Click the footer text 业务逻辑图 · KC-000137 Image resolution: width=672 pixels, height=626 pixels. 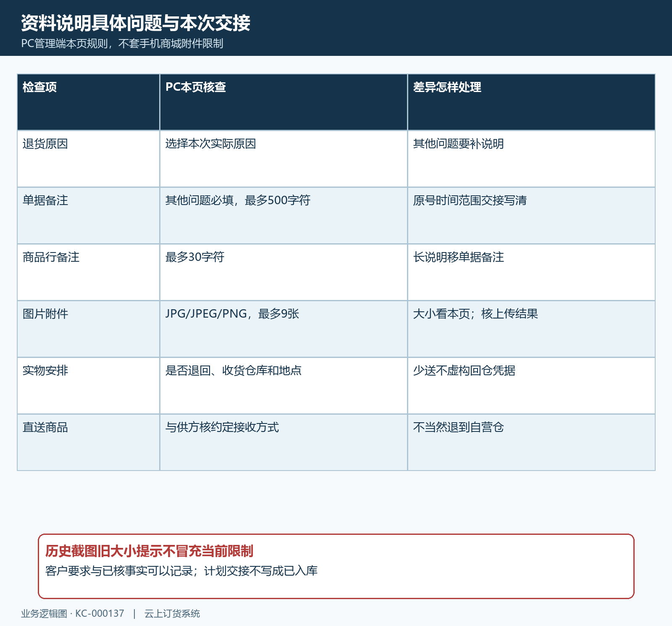pyautogui.click(x=73, y=614)
